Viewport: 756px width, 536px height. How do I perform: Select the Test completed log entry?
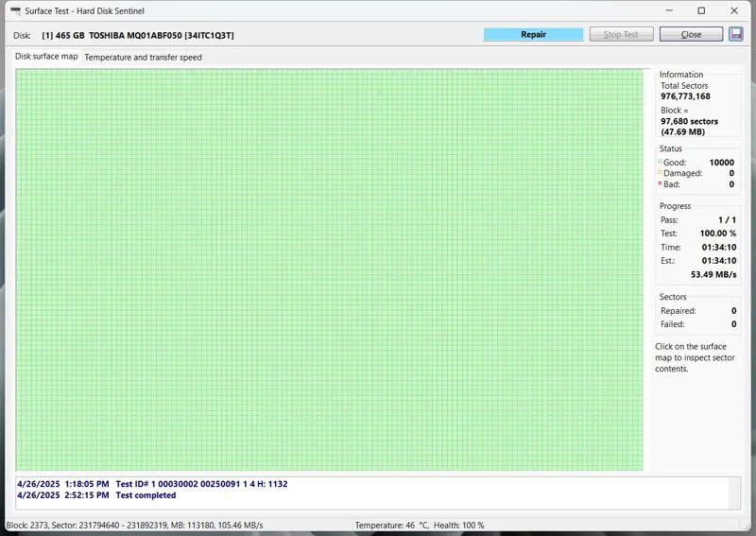(x=96, y=495)
